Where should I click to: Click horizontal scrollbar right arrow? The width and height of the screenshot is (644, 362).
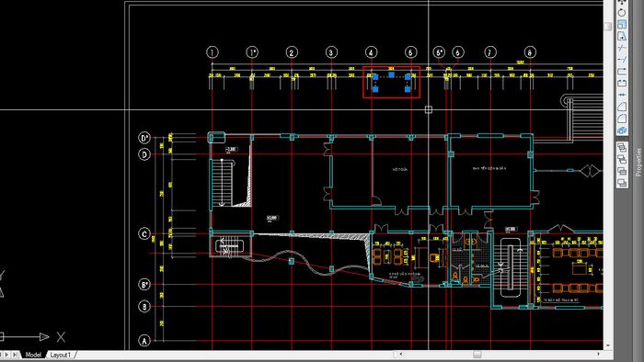(x=598, y=354)
